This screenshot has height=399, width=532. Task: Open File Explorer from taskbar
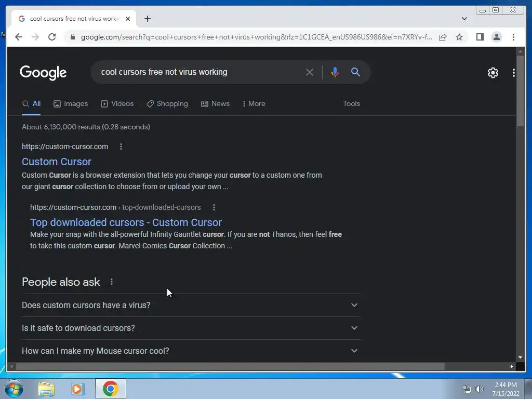[46, 389]
